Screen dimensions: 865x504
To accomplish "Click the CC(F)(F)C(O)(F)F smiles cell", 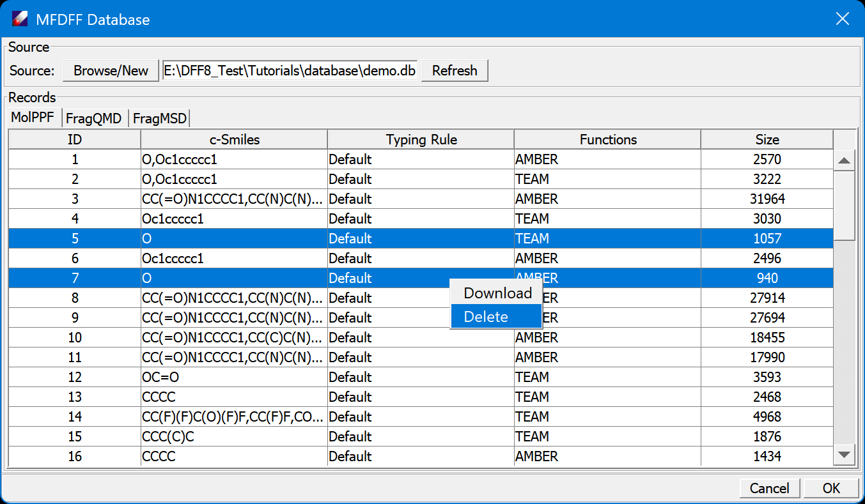I will click(235, 416).
